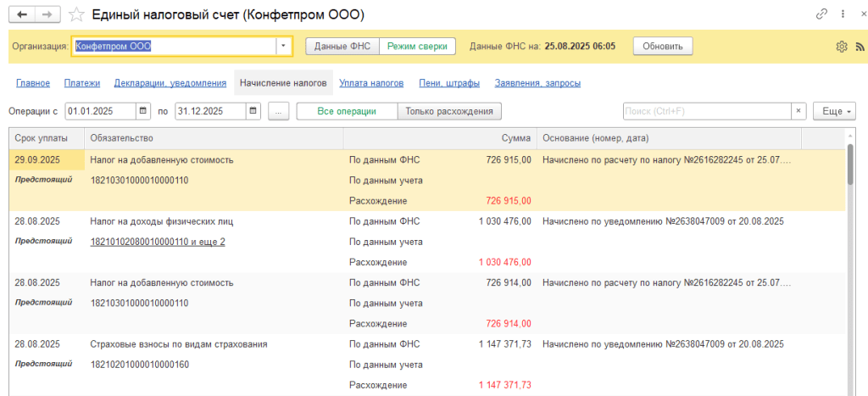This screenshot has height=396, width=868.
Task: Expand the Организация dropdown list
Action: pyautogui.click(x=284, y=46)
